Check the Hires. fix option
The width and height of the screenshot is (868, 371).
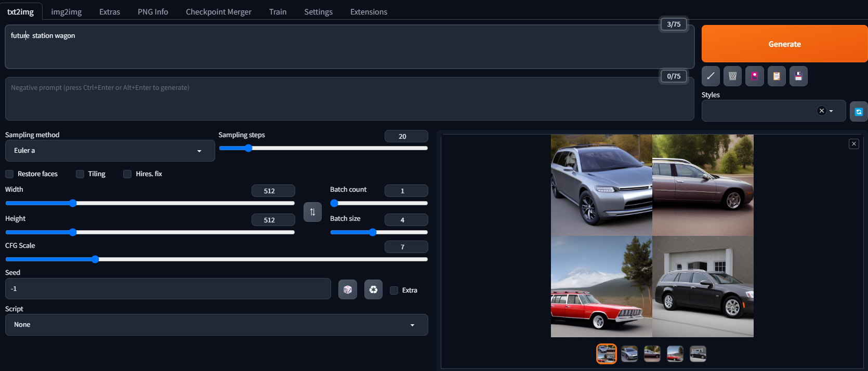127,174
